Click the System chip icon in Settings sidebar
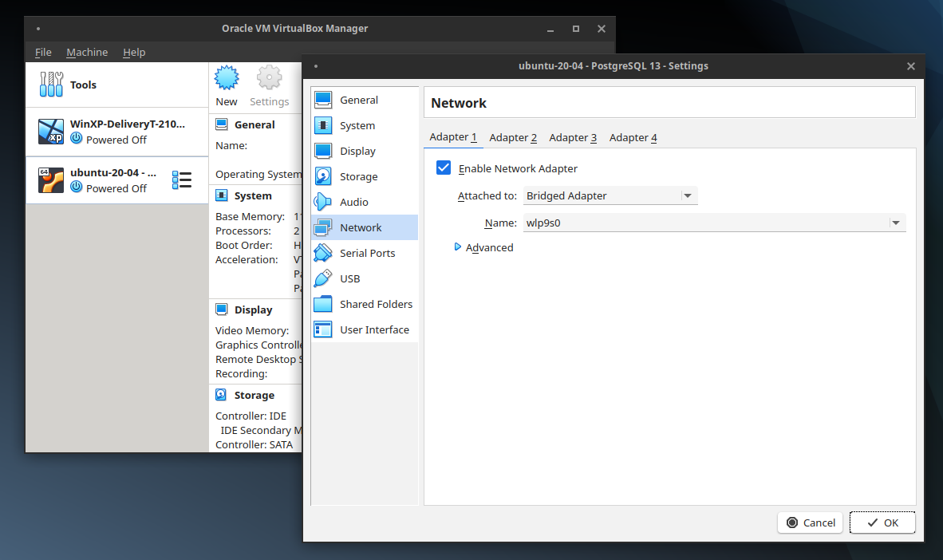This screenshot has width=943, height=560. [323, 125]
